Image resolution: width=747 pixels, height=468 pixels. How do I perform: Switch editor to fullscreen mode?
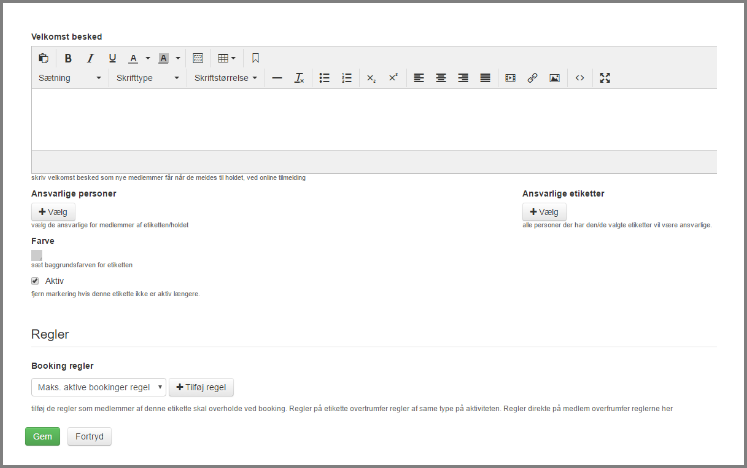tap(605, 78)
